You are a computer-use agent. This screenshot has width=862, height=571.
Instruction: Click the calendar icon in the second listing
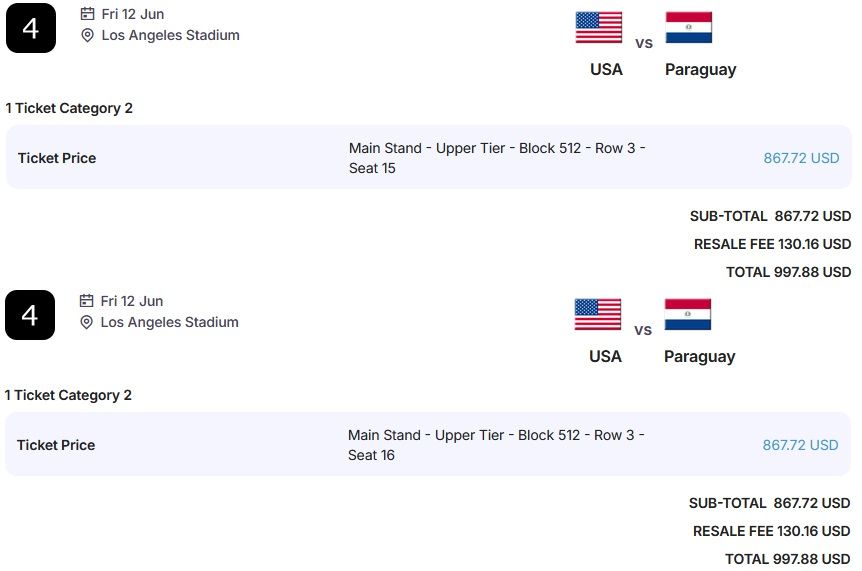point(86,301)
